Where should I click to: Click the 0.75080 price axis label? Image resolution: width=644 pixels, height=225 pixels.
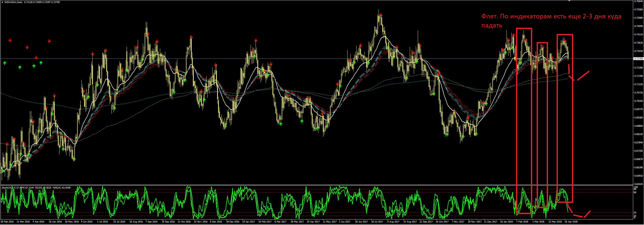click(x=638, y=18)
